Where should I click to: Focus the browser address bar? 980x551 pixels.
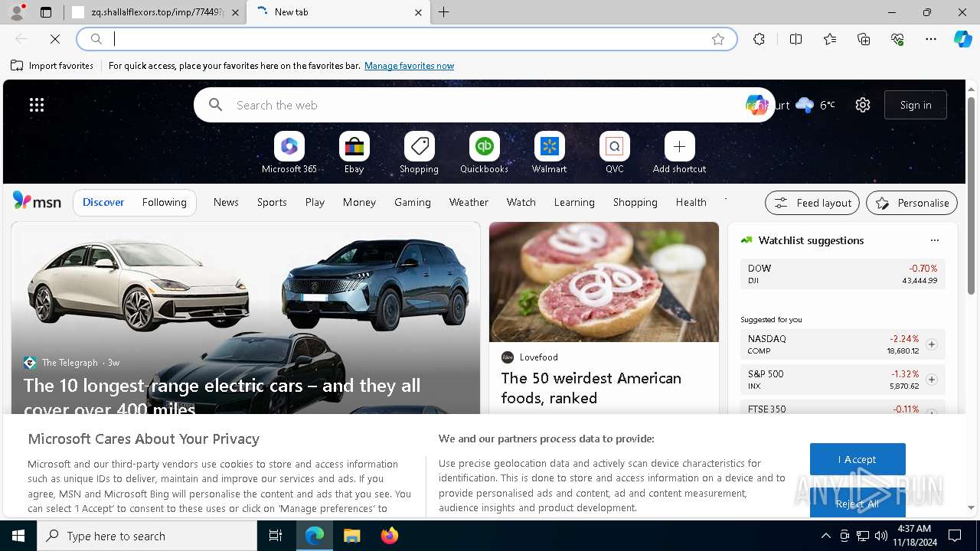point(407,39)
